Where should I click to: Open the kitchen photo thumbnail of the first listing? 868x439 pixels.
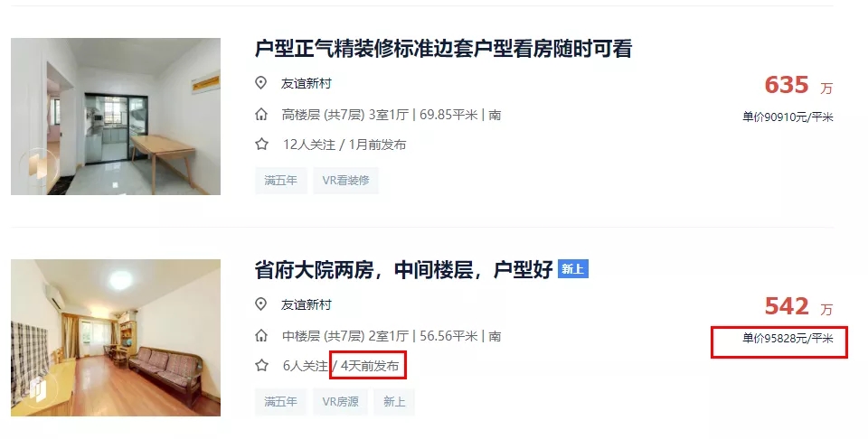[x=116, y=117]
